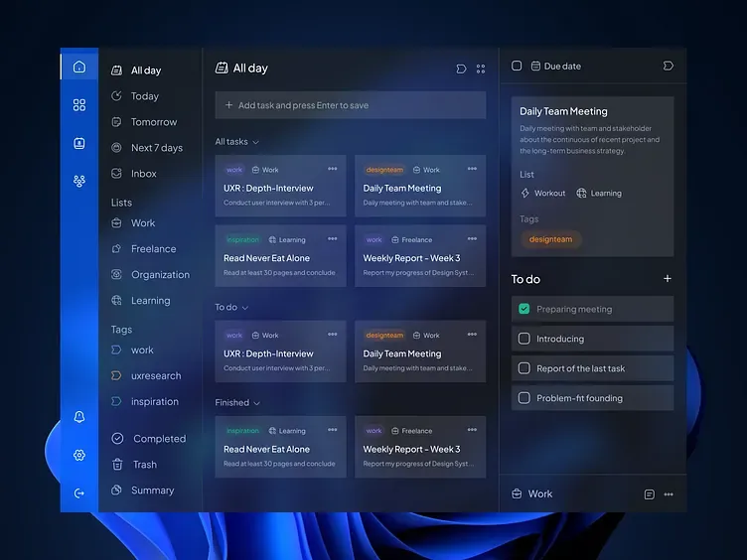Open more options on To do Daily Team Meeting card
Viewport: 747px width, 560px height.
pos(472,335)
